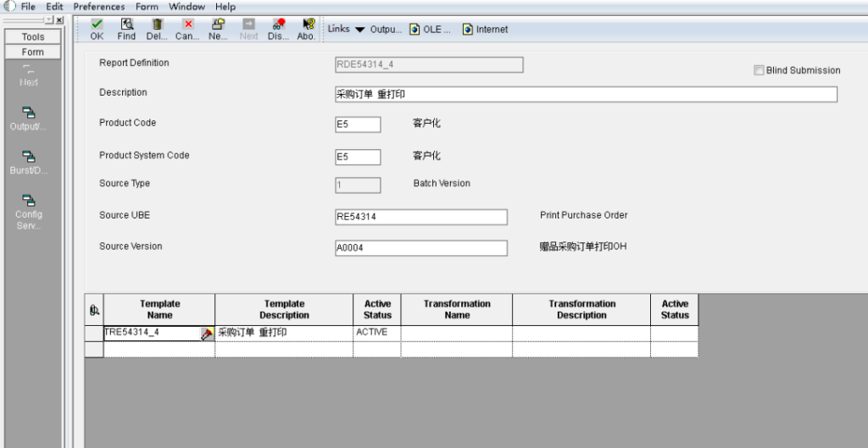Click the Template Name column header
Viewport: 868px width, 448px height.
(159, 310)
